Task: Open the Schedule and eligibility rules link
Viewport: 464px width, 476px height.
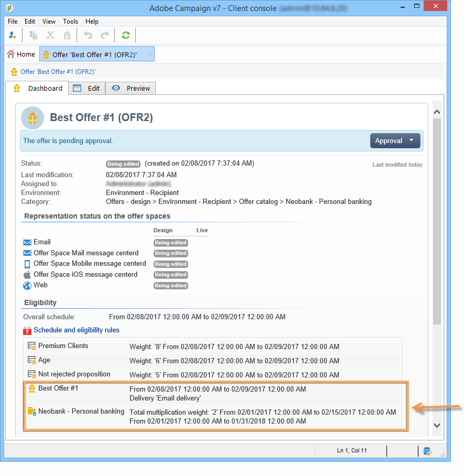Action: tap(77, 330)
